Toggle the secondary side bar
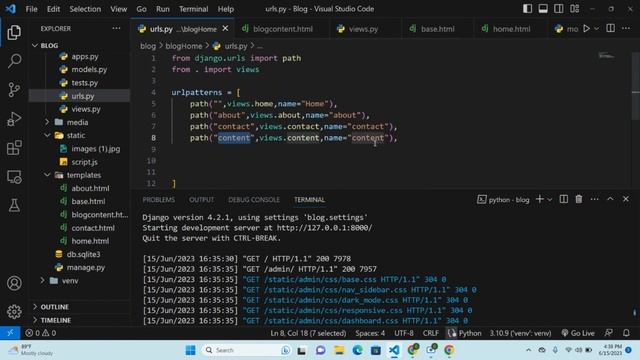This screenshot has height=360, width=640. pyautogui.click(x=559, y=9)
